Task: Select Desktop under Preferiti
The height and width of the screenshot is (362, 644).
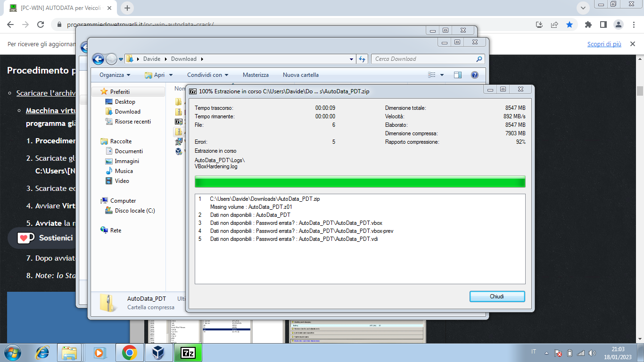Action: [125, 102]
